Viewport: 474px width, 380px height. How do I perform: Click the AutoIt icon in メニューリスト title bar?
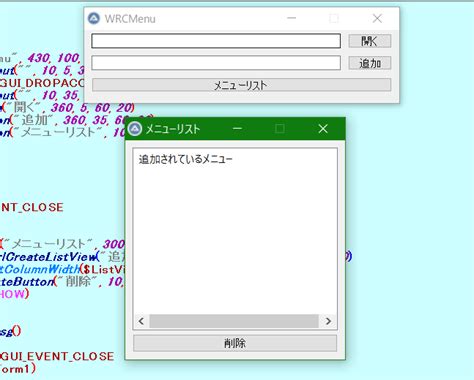point(135,129)
